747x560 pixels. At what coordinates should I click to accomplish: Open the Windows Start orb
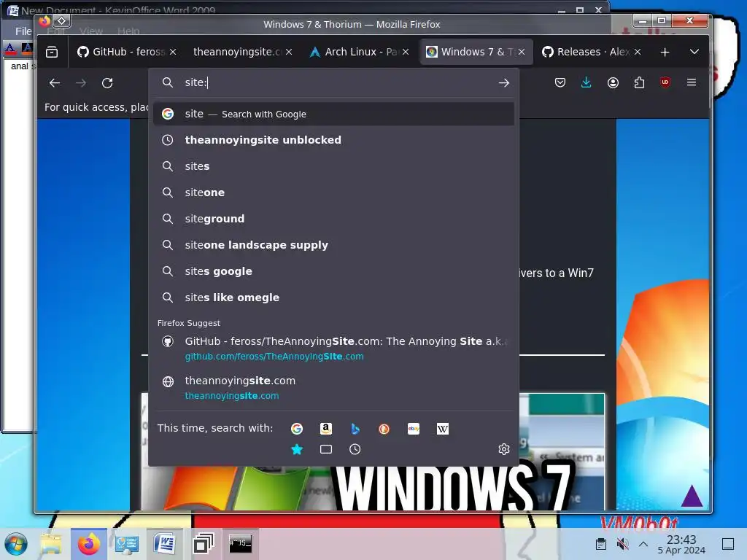pyautogui.click(x=16, y=544)
